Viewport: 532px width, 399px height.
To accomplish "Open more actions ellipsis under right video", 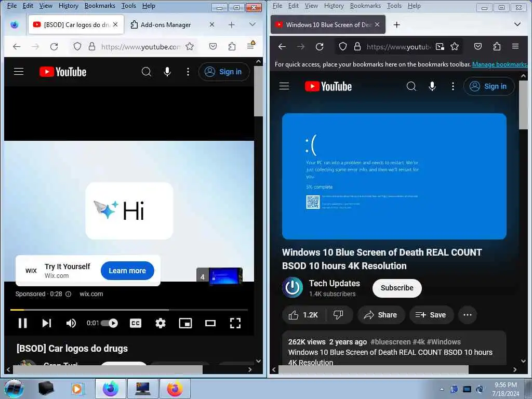I will click(x=467, y=315).
